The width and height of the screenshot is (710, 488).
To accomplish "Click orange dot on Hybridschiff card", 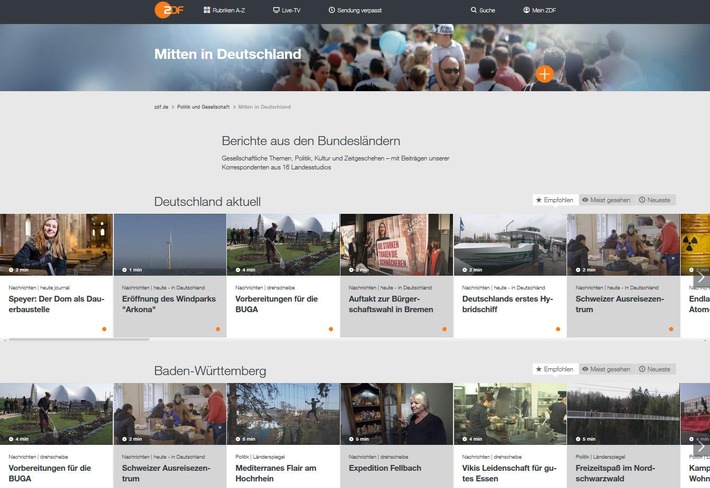I will tap(558, 329).
